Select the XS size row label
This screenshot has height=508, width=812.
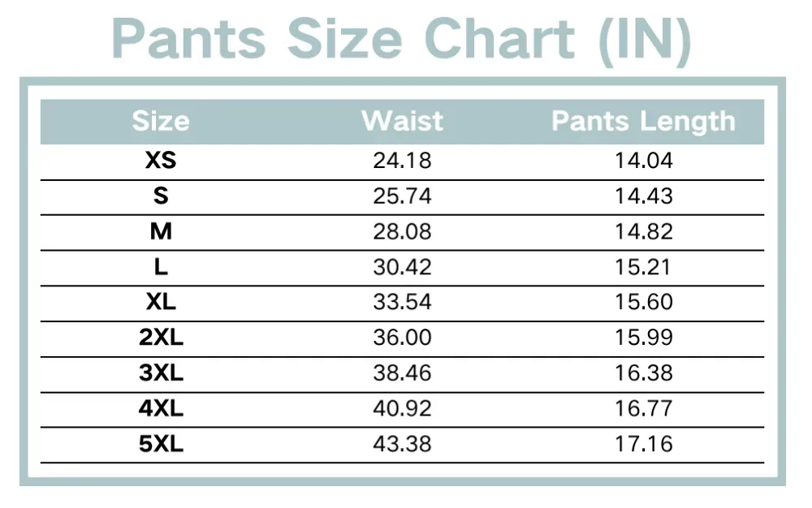pos(161,161)
